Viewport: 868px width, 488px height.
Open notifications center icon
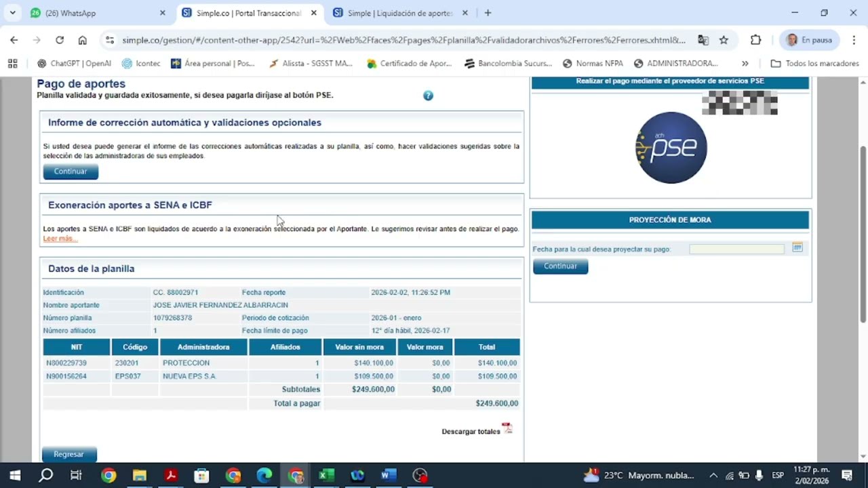(847, 475)
